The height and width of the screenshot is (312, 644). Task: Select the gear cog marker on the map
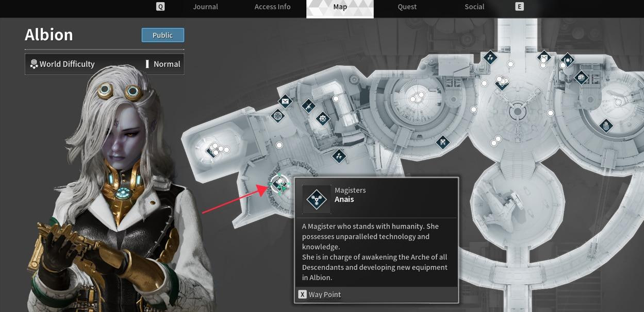pyautogui.click(x=323, y=119)
